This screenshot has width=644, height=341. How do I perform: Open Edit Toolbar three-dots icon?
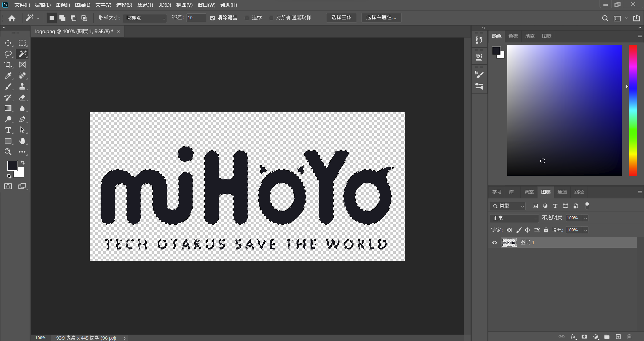click(x=22, y=152)
